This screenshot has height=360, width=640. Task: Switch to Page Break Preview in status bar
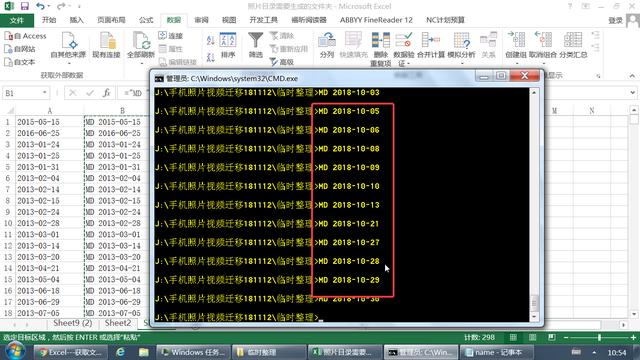551,337
